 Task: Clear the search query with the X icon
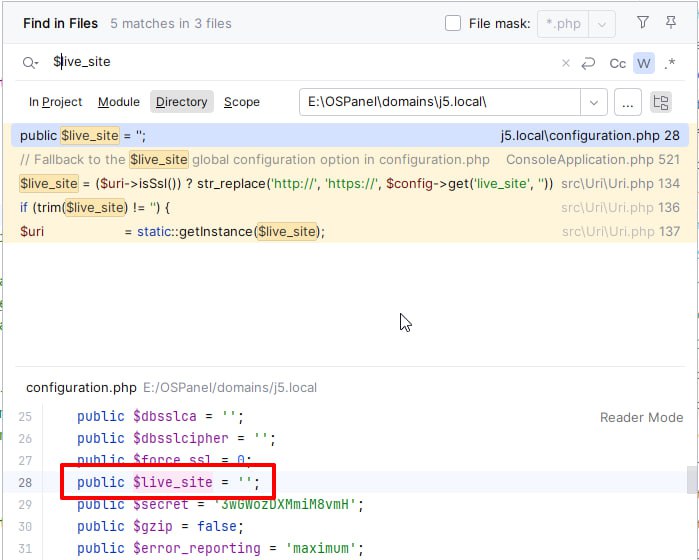[566, 63]
